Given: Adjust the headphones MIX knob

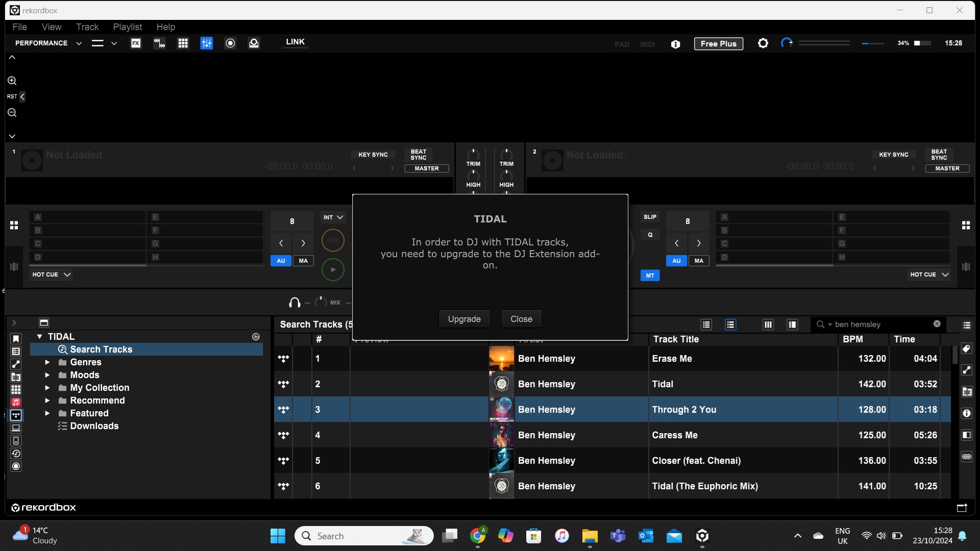Looking at the screenshot, I should tap(321, 302).
